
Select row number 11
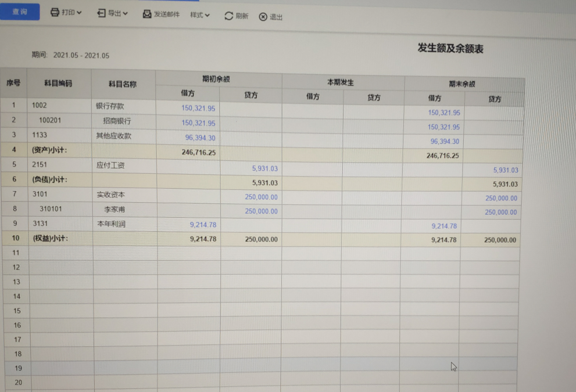point(16,253)
